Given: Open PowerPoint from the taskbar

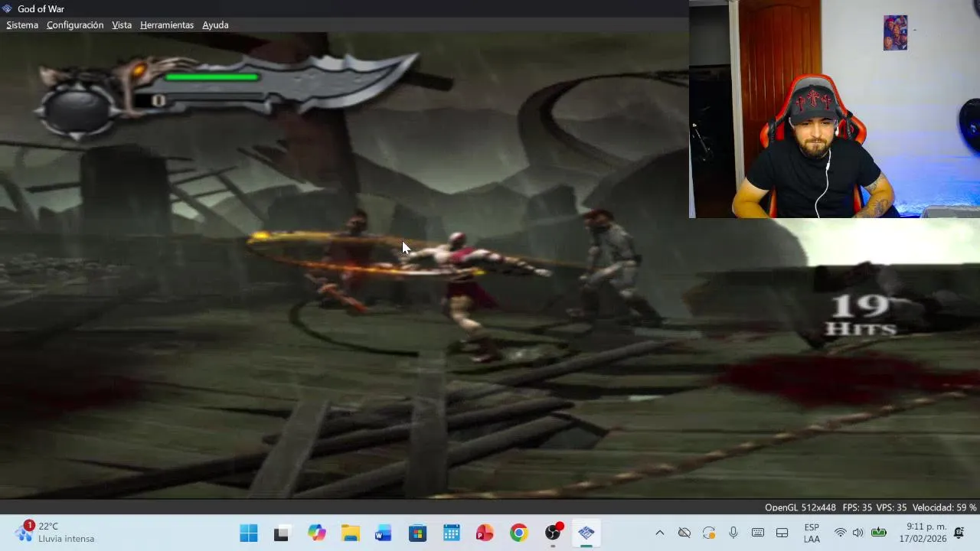Looking at the screenshot, I should click(485, 533).
